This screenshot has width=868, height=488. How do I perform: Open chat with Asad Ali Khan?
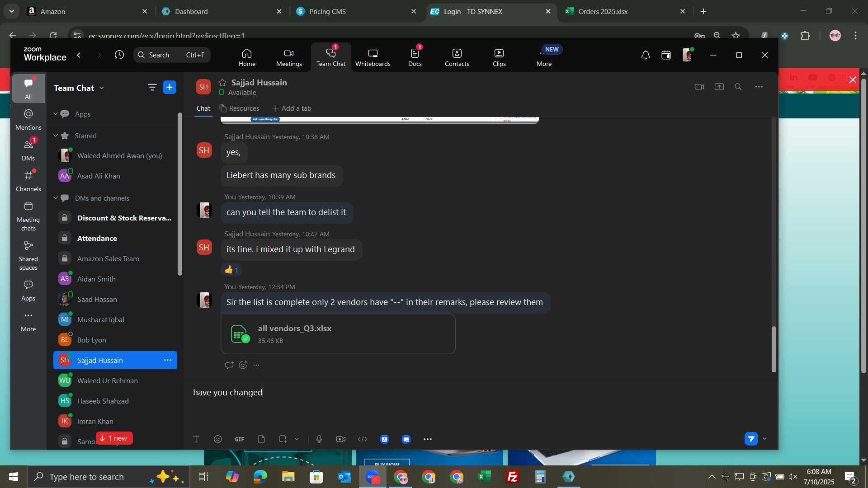coord(115,176)
